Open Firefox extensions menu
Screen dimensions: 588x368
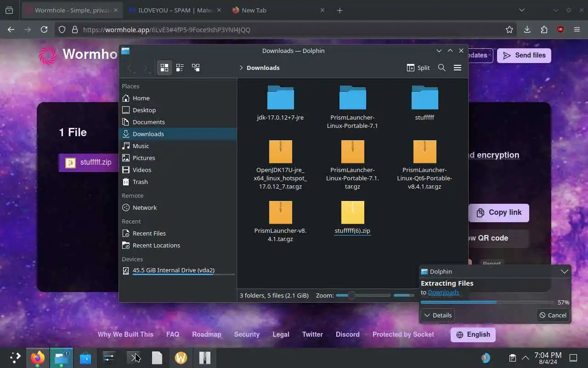(x=544, y=29)
